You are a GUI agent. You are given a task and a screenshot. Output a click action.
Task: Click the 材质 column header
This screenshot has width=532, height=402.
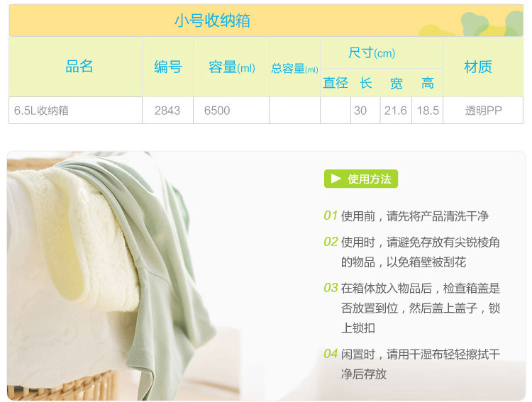tap(483, 67)
